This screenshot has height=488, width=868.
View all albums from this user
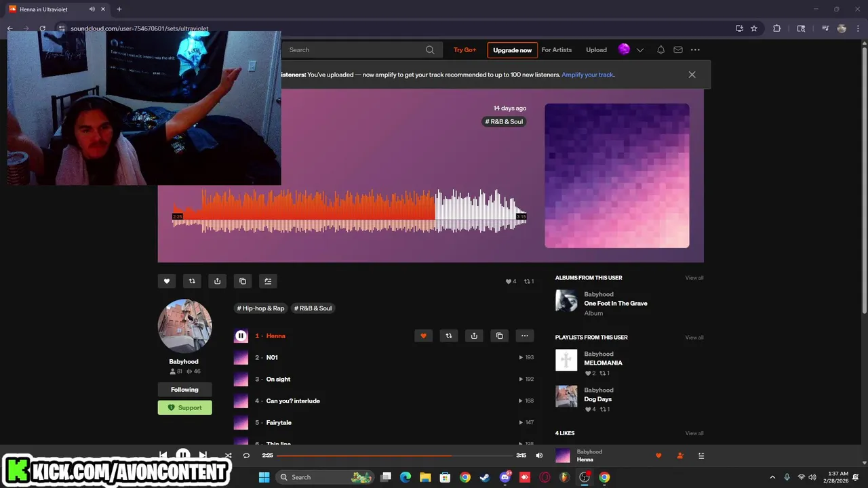[x=694, y=278]
